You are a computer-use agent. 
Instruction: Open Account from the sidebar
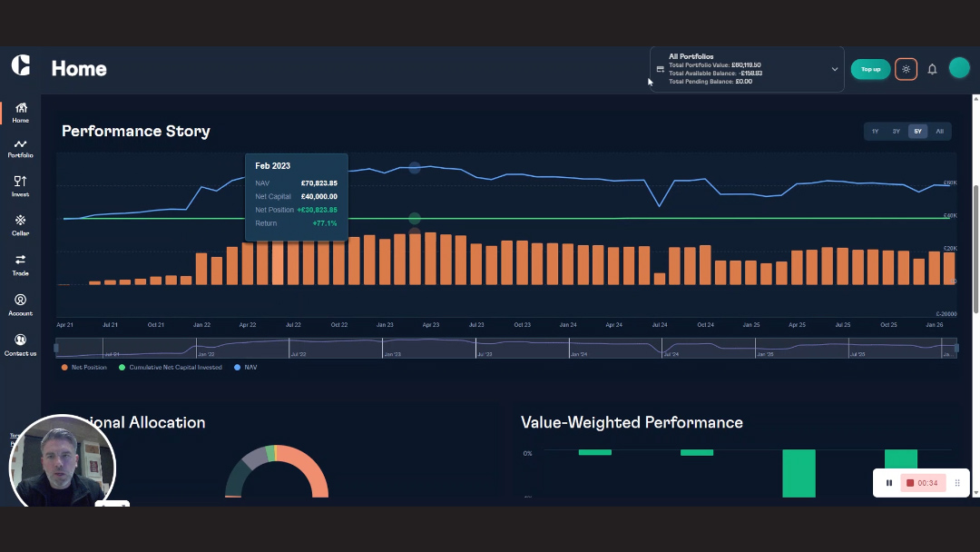pyautogui.click(x=20, y=301)
